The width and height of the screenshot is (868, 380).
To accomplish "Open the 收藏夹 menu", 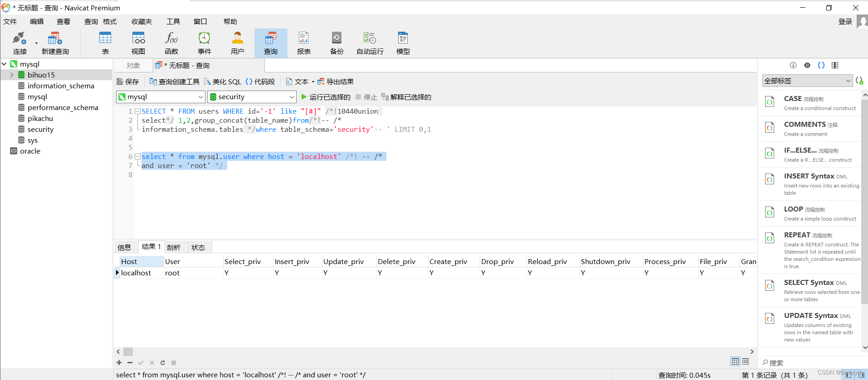I will (x=142, y=21).
